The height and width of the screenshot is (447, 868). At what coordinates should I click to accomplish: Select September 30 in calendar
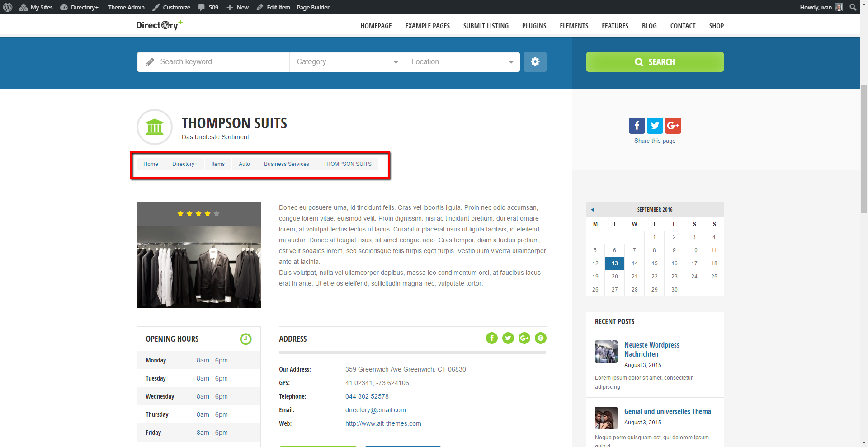pyautogui.click(x=675, y=290)
